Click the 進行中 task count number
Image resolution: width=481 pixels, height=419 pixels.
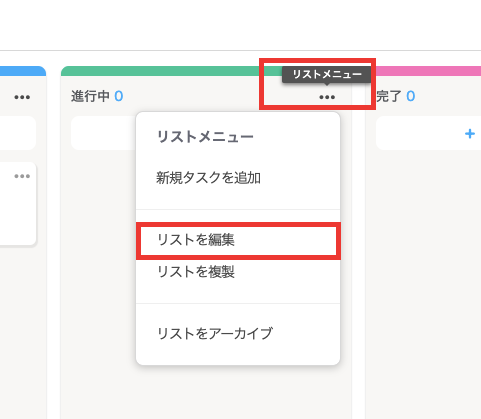tap(119, 96)
